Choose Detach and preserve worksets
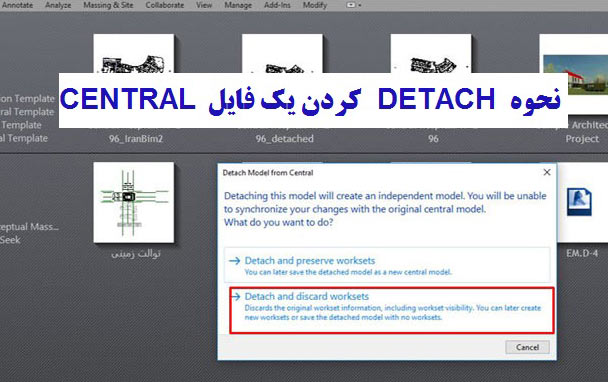The image size is (608, 382). tap(387, 265)
